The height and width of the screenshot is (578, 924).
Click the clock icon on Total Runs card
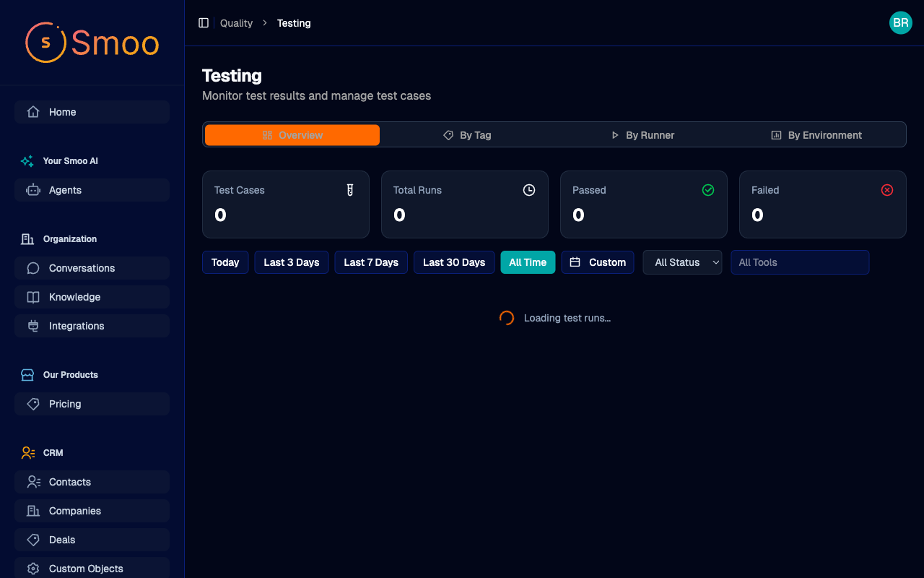[528, 190]
